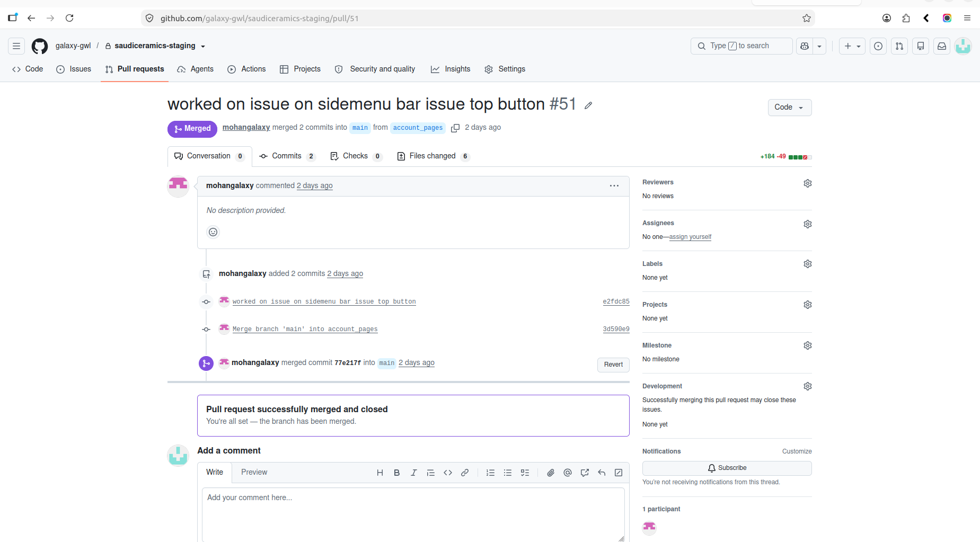The width and height of the screenshot is (980, 542).
Task: Open commit e2fdc85 hash link
Action: (616, 301)
